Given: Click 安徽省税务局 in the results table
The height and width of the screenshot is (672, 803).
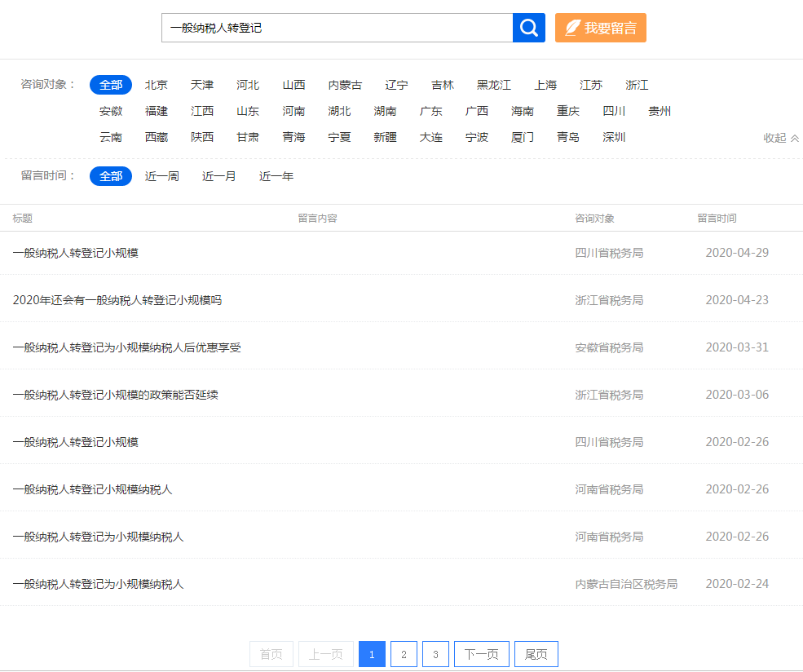Looking at the screenshot, I should [x=609, y=347].
